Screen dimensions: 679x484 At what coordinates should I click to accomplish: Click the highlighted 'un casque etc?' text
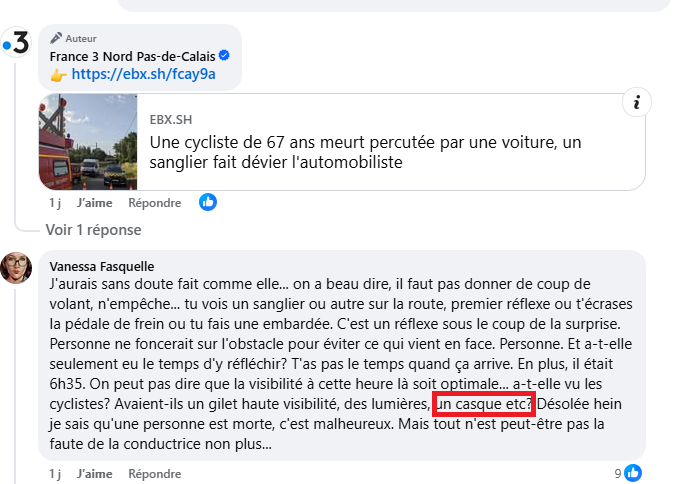tap(483, 406)
